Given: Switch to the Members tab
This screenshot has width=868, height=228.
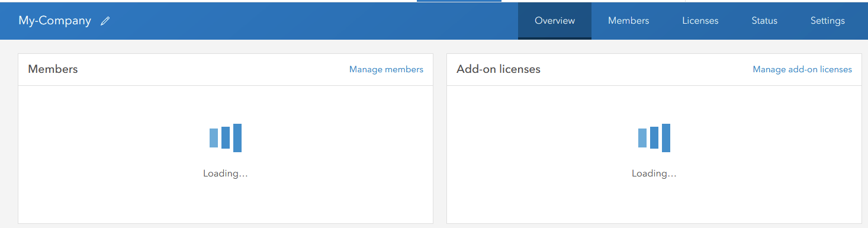Looking at the screenshot, I should click(628, 21).
